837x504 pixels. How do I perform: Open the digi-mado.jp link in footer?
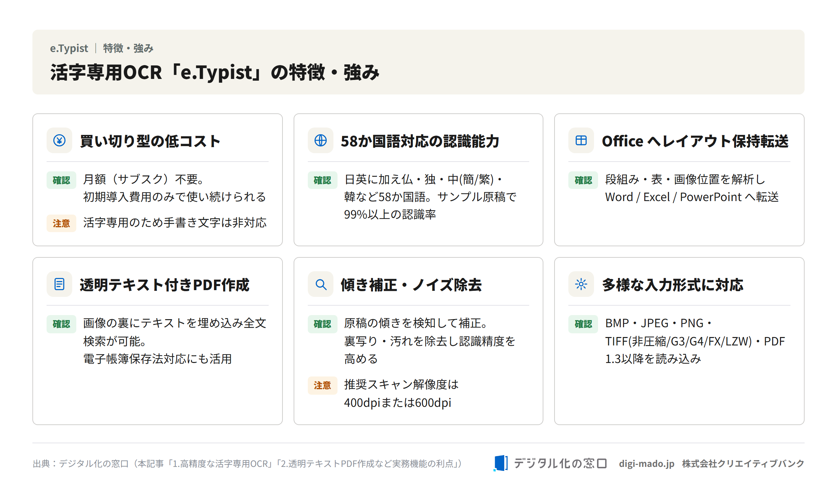tap(646, 464)
